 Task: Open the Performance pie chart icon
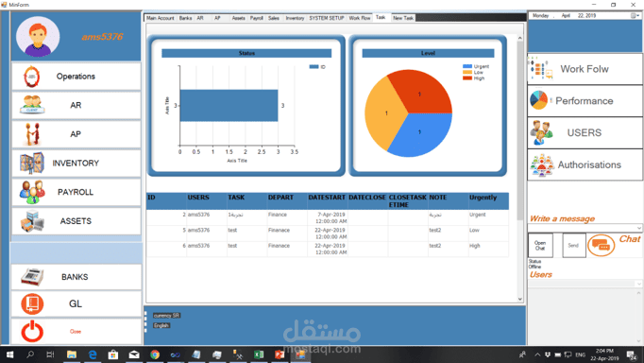[538, 100]
